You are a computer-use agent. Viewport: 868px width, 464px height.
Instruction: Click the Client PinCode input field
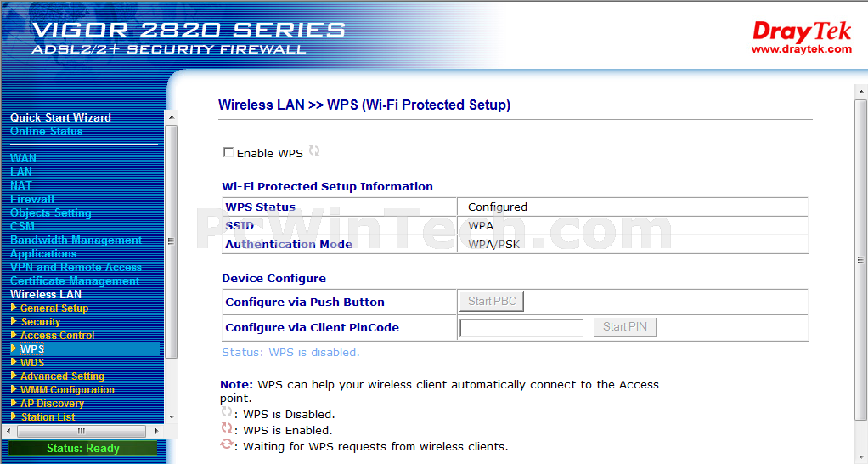pyautogui.click(x=521, y=328)
